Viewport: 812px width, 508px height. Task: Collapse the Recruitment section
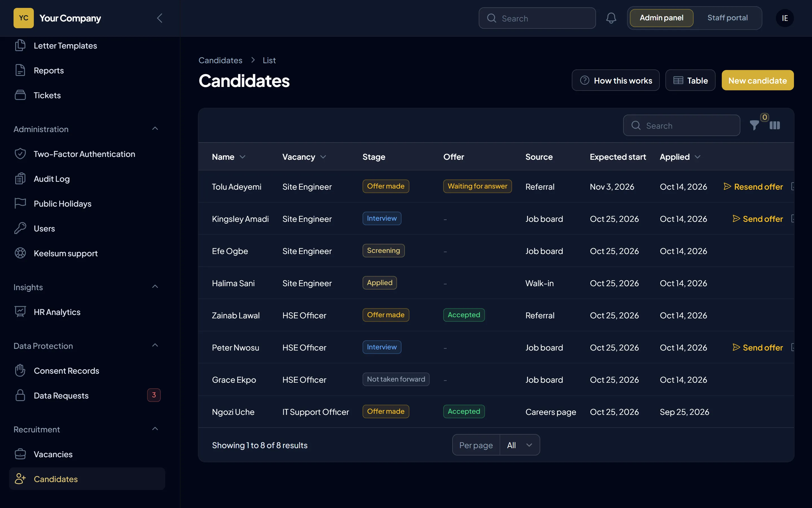coord(155,429)
